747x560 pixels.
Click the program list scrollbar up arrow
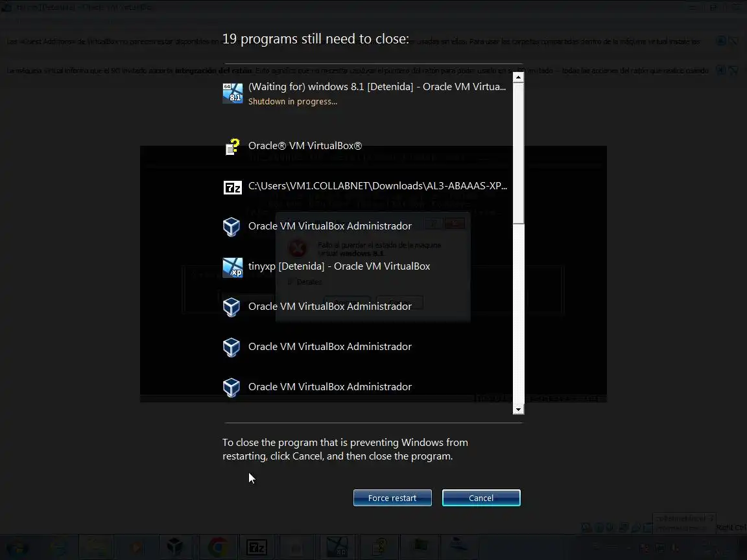(518, 77)
